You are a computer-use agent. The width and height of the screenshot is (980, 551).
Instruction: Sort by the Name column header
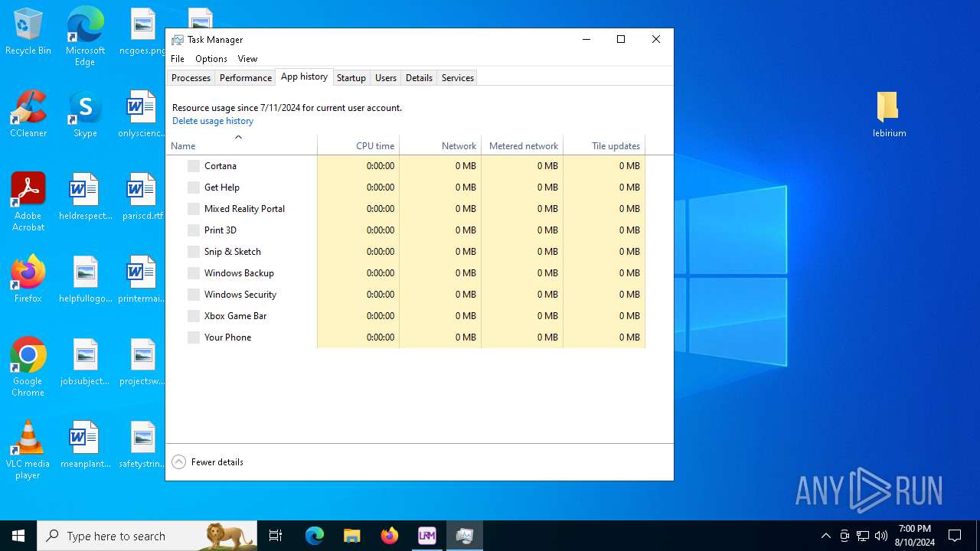click(241, 145)
